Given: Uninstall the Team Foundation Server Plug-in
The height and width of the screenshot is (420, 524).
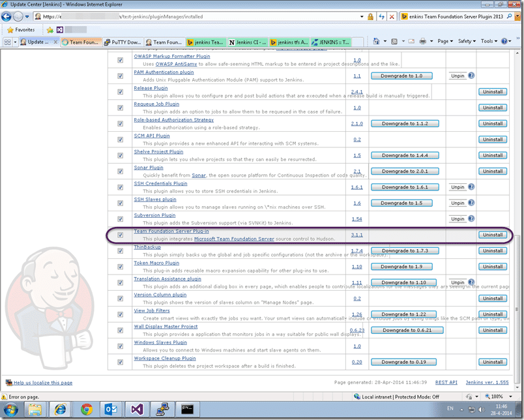Looking at the screenshot, I should [x=493, y=235].
